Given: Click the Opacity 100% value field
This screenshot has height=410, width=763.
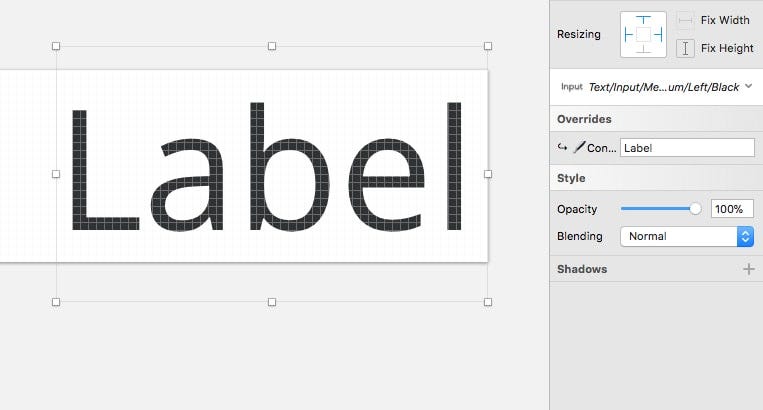Looking at the screenshot, I should point(732,209).
